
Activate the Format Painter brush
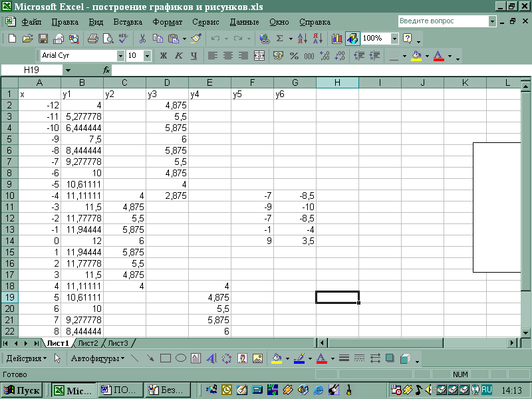(x=196, y=39)
